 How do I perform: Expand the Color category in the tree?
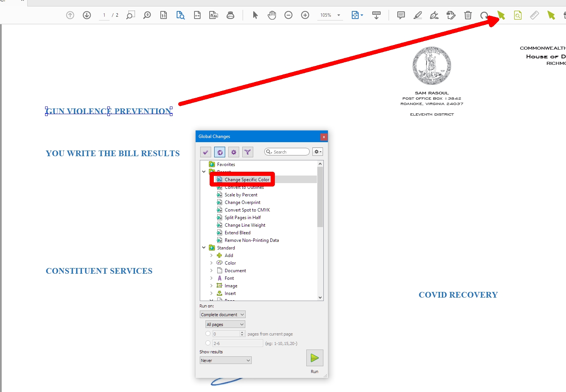pyautogui.click(x=212, y=263)
